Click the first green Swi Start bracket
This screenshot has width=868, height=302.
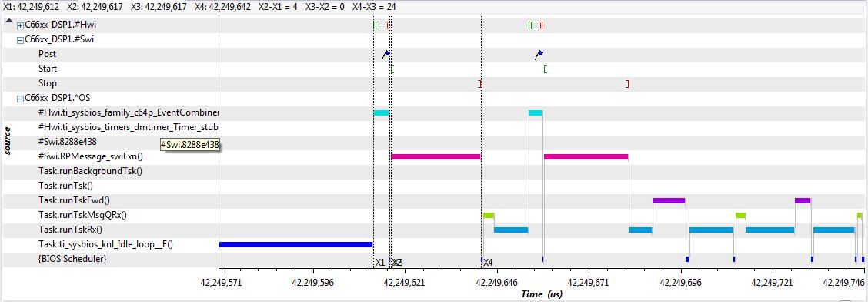pyautogui.click(x=392, y=69)
